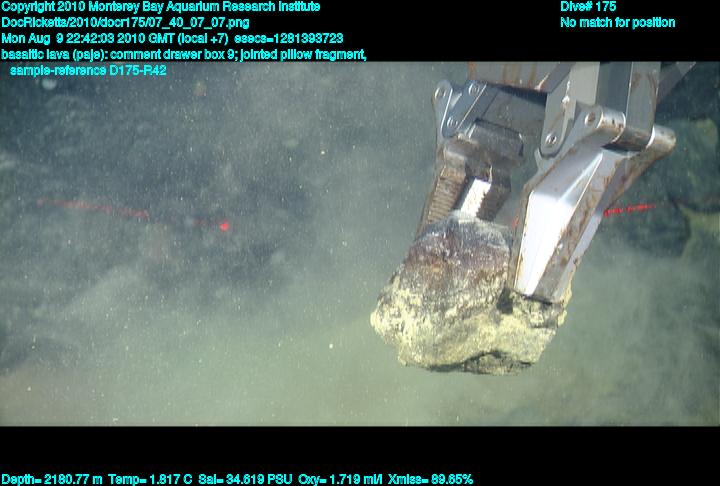This screenshot has height=486, width=720.
Task: Click the 'Sal= 34.619 PSU' reading
Action: 245,480
